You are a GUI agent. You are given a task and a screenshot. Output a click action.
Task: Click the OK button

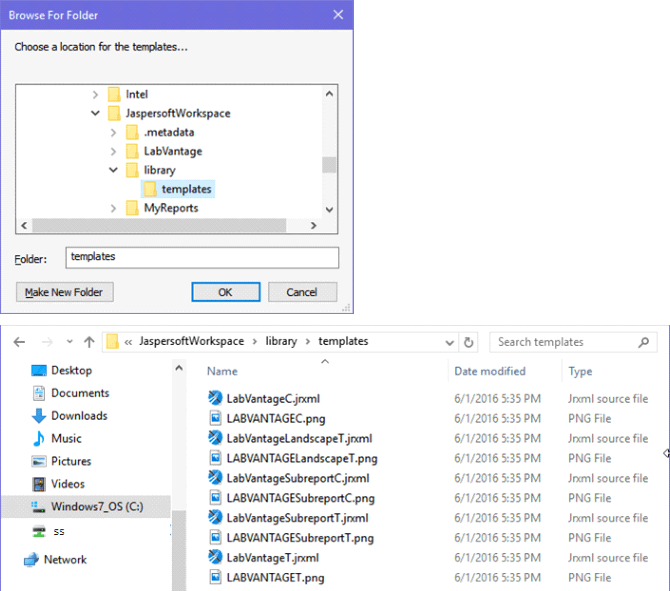click(x=226, y=292)
